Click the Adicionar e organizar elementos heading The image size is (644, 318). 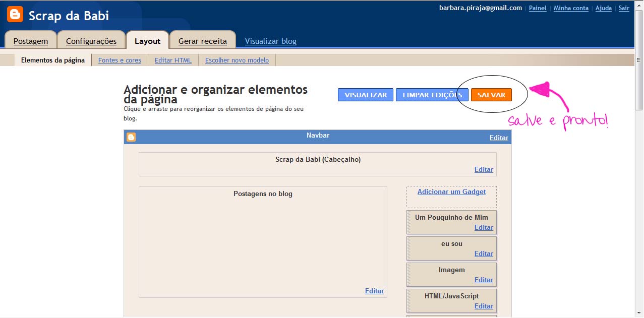(x=215, y=94)
